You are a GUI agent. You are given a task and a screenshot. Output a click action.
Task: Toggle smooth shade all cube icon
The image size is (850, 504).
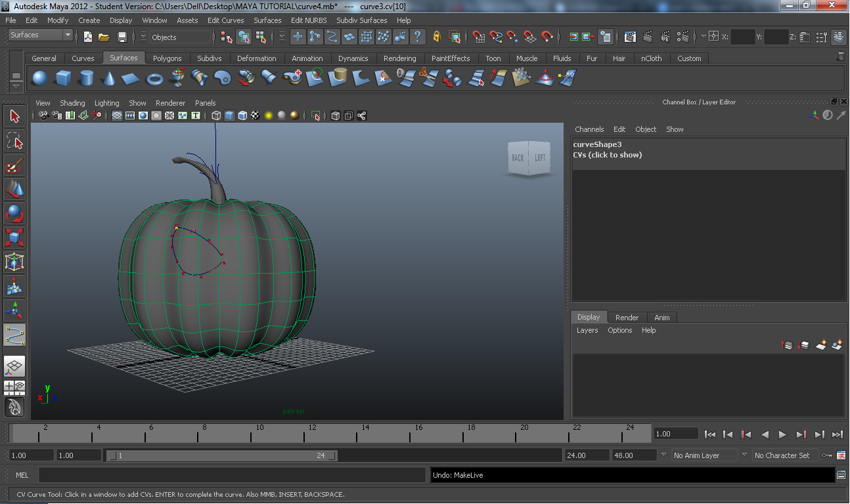(x=229, y=115)
